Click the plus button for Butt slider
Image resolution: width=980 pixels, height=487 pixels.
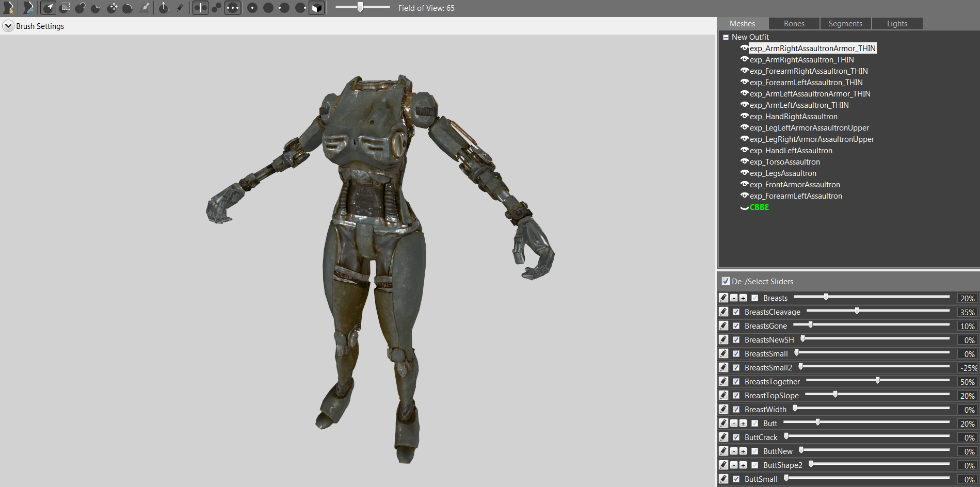point(743,424)
